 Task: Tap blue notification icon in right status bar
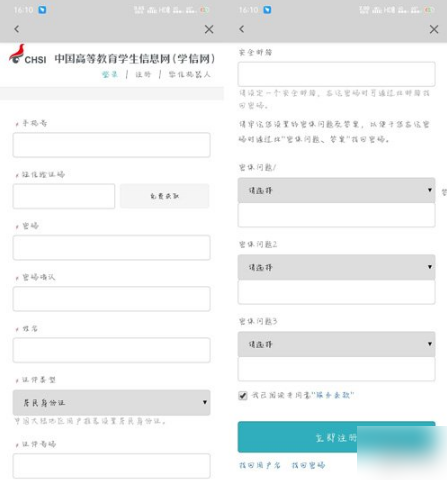tap(267, 10)
